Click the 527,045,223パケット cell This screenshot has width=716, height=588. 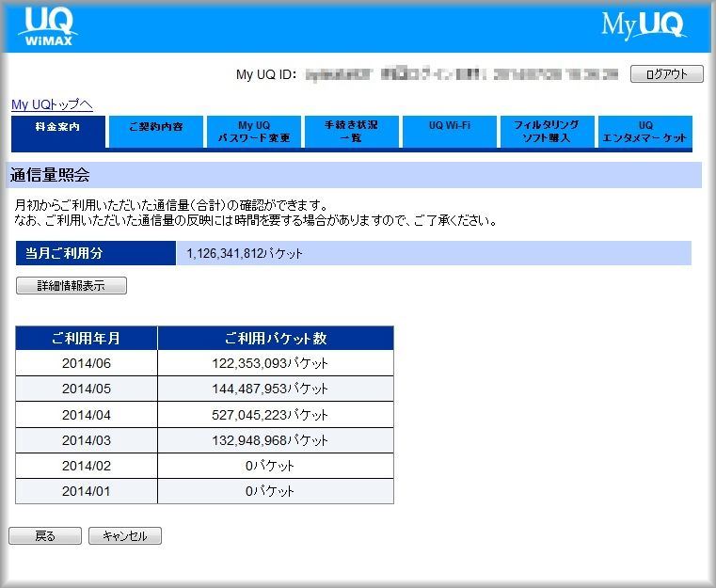276,415
